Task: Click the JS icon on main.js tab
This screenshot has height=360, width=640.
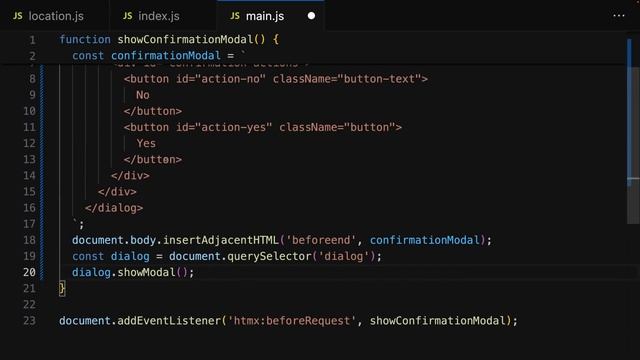Action: coord(235,16)
